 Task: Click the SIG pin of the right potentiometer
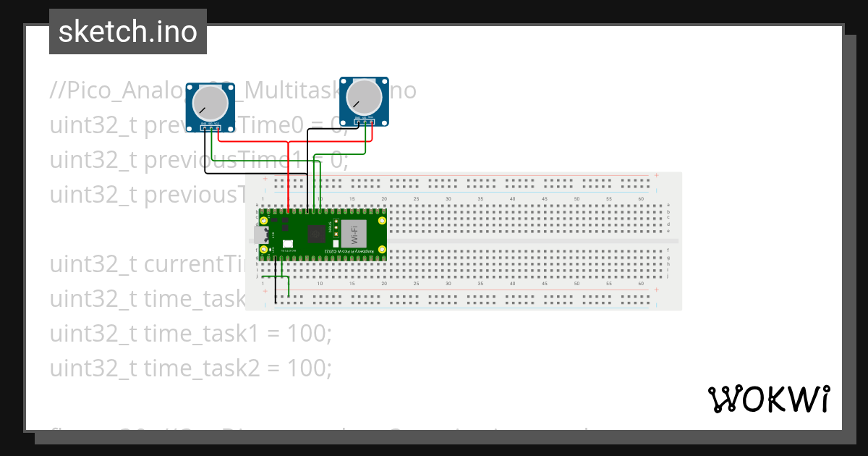(x=365, y=122)
